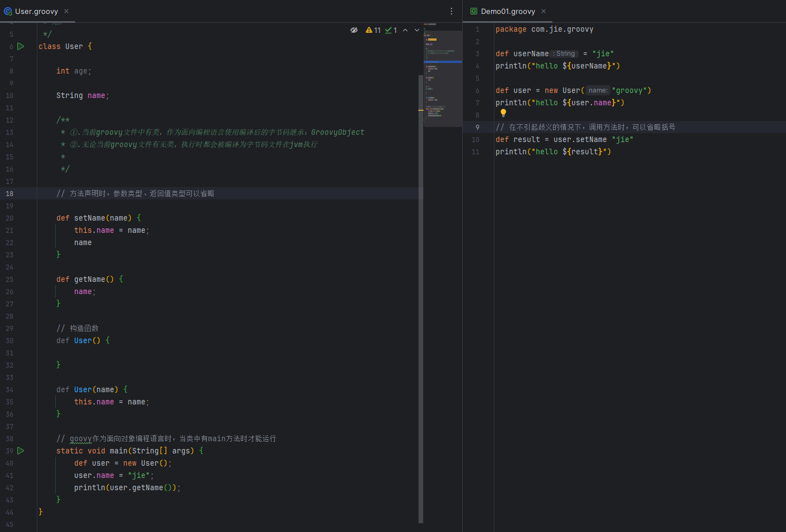The image size is (786, 532).
Task: Click 'this.name = name;' in setName
Action: click(111, 230)
